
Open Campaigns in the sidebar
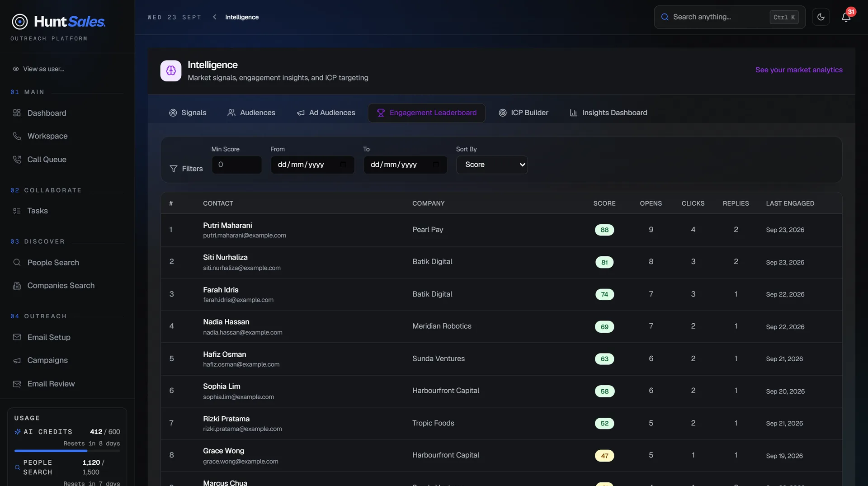tap(47, 360)
